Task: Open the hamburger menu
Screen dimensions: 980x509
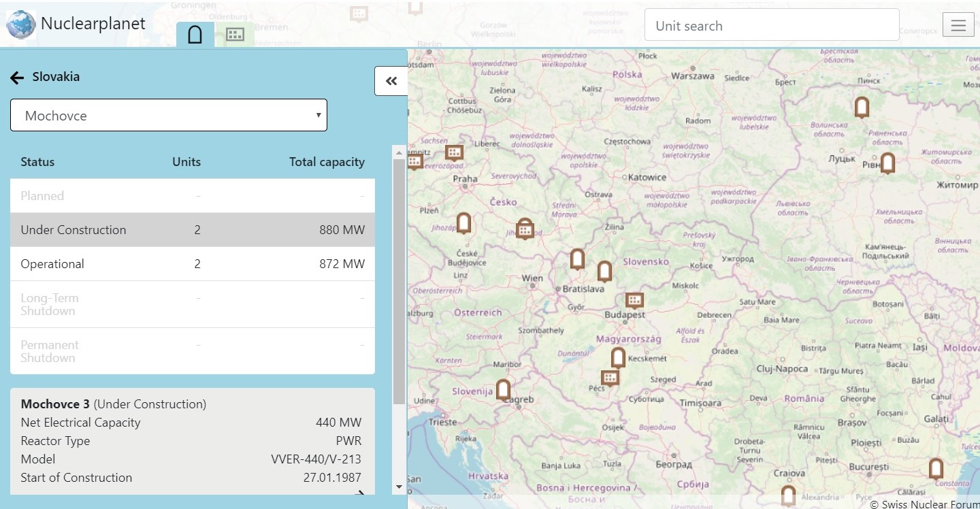Action: click(x=958, y=26)
